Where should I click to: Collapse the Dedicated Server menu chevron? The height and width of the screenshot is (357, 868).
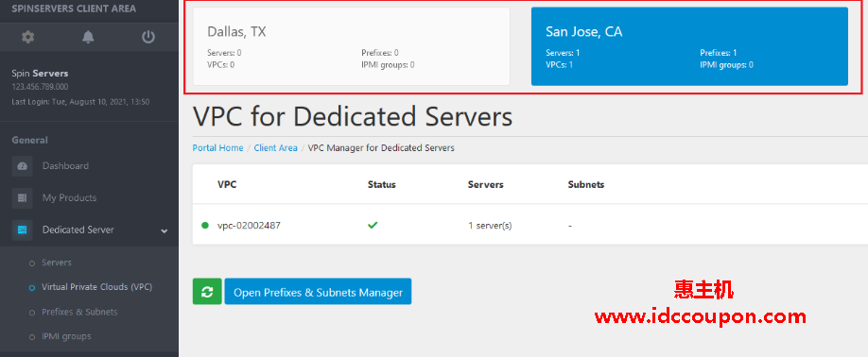164,231
